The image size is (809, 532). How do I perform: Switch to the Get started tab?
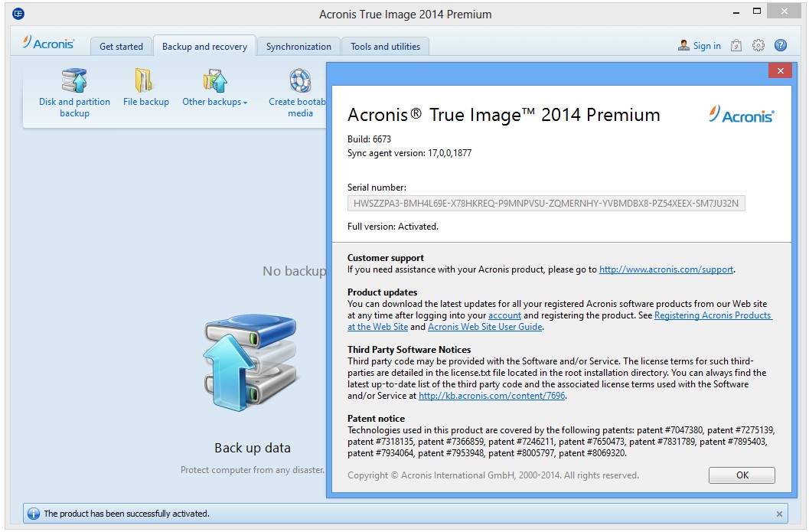(121, 47)
